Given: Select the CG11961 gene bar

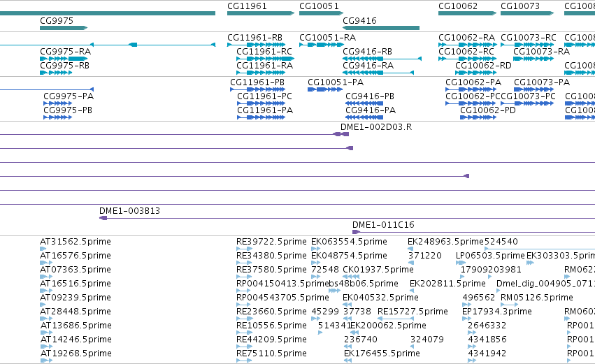Looking at the screenshot, I should tap(261, 13).
